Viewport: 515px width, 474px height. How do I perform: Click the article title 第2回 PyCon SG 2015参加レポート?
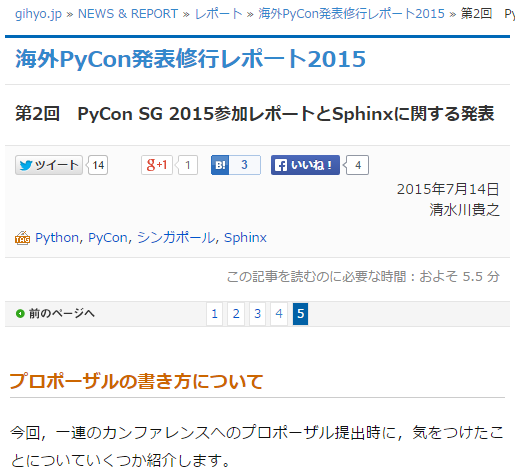[x=255, y=114]
